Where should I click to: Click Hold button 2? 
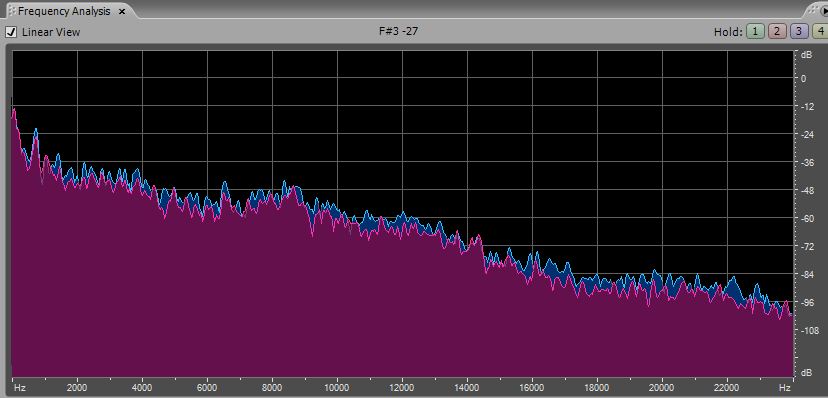[777, 32]
